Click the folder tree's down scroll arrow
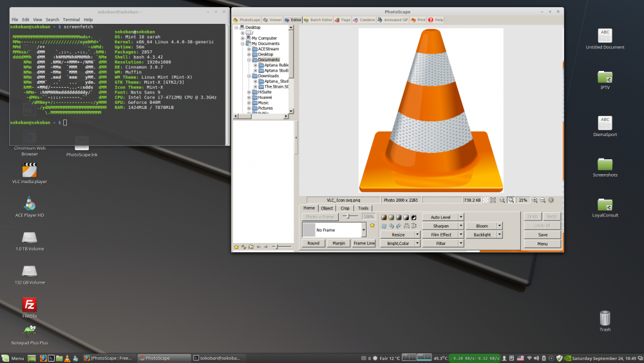The height and width of the screenshot is (363, 644). (x=291, y=111)
